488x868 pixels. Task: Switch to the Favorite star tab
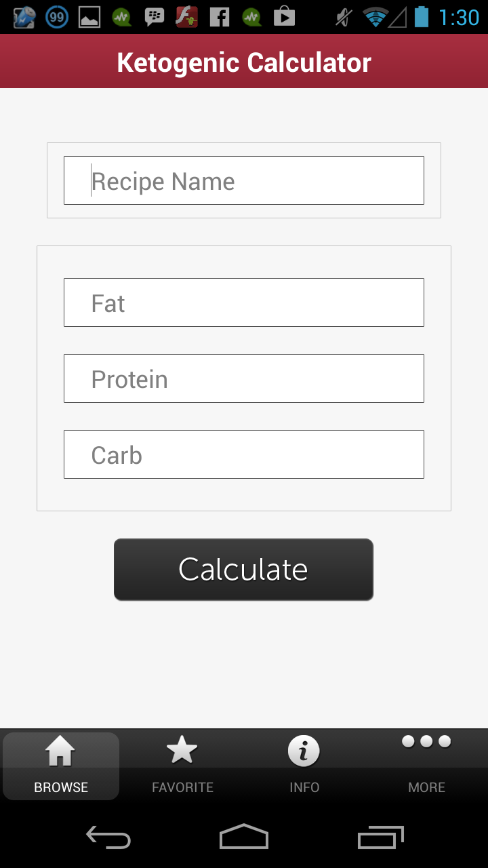pos(182,765)
